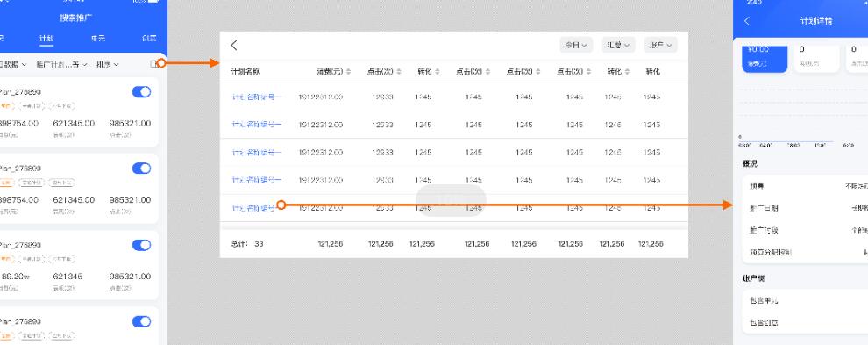Switch to the 计划 tab
Screen dimensions: 868x345
(46, 39)
